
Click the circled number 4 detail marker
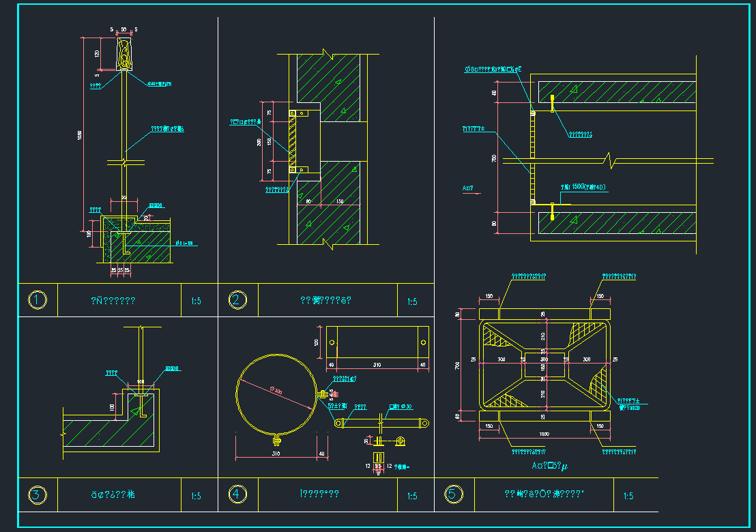click(237, 495)
